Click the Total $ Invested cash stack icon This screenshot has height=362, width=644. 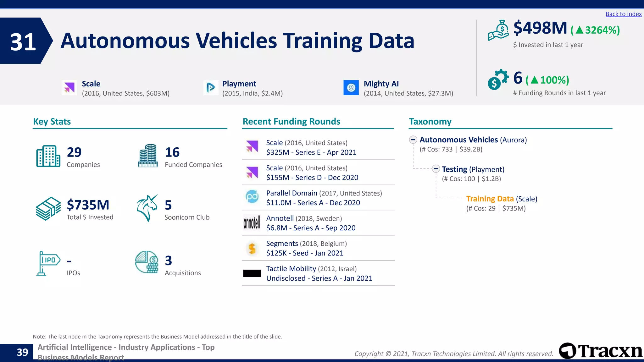point(48,209)
